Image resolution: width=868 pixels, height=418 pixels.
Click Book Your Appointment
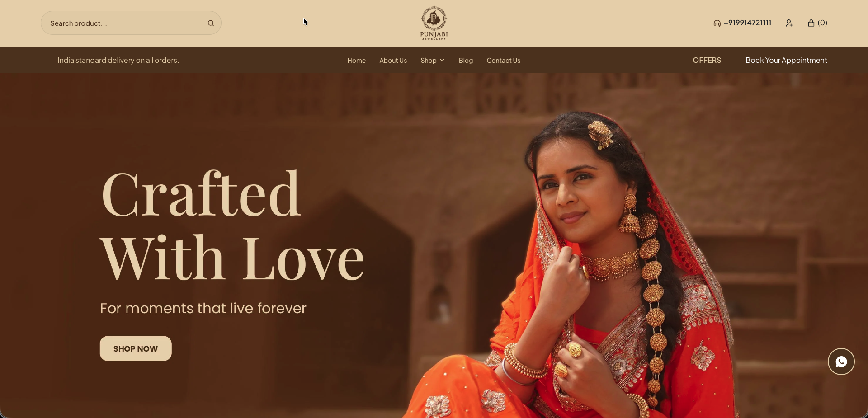[x=786, y=60]
